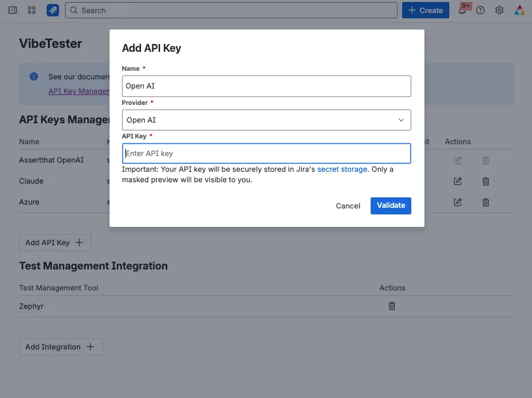Toggle the sidebar panel icon

point(12,10)
